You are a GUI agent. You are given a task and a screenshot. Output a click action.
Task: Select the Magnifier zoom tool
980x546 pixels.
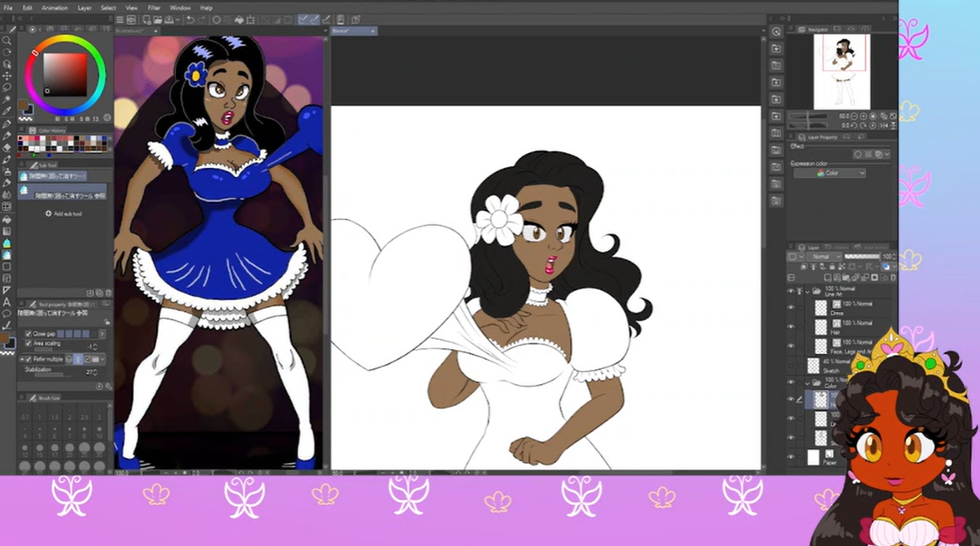point(7,41)
